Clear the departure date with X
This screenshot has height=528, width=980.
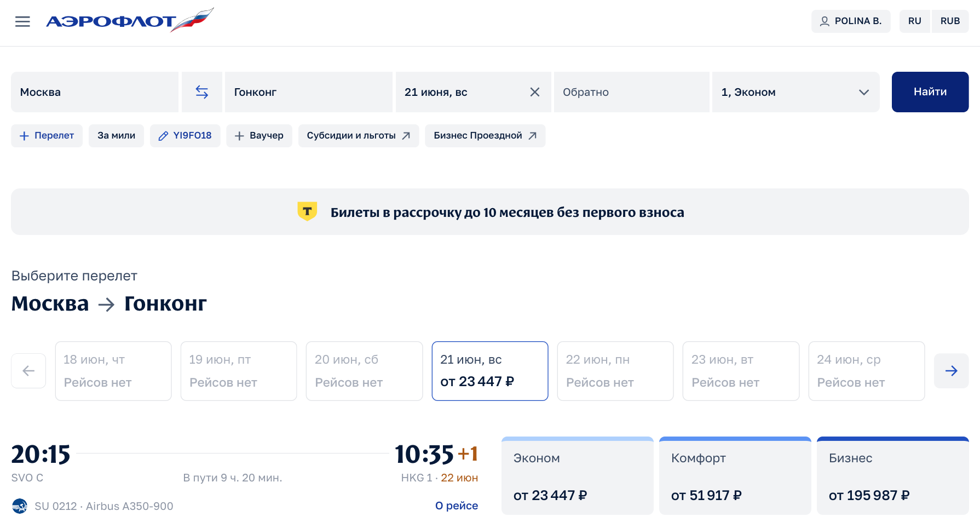535,92
